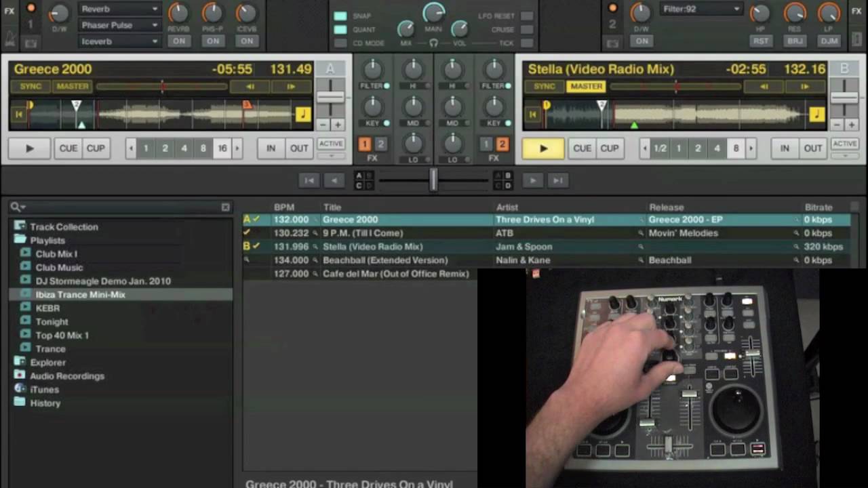Screen dimensions: 868x488
Task: Show smaller loop sizes on deck A
Action: tap(131, 148)
